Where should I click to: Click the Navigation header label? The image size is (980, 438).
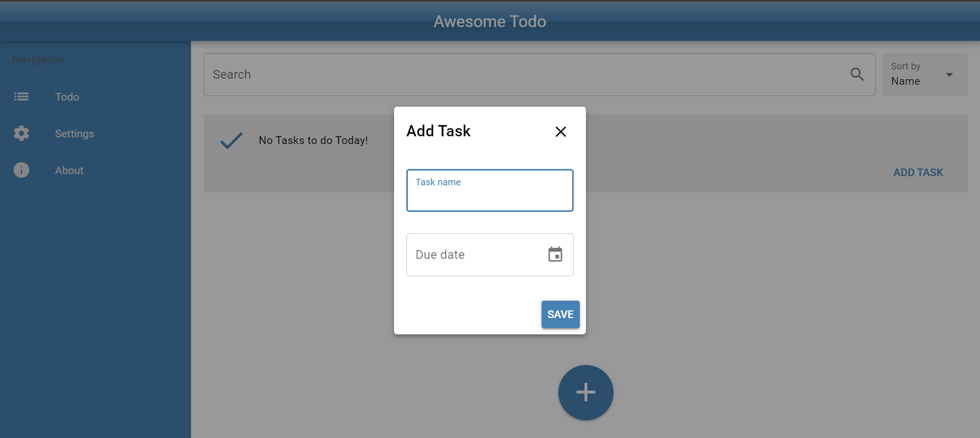38,59
